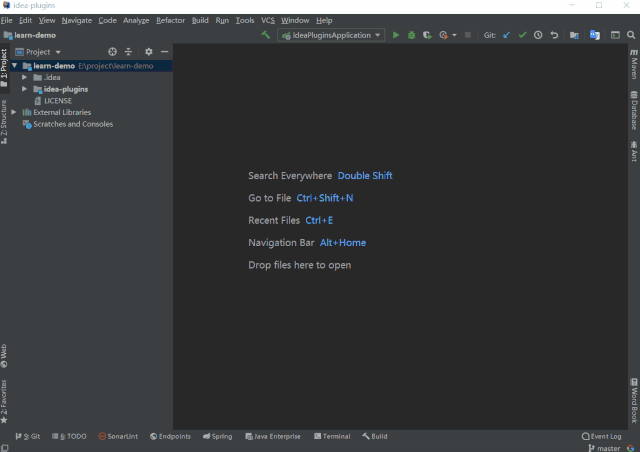
Task: Show Git history clock icon
Action: pos(538,35)
